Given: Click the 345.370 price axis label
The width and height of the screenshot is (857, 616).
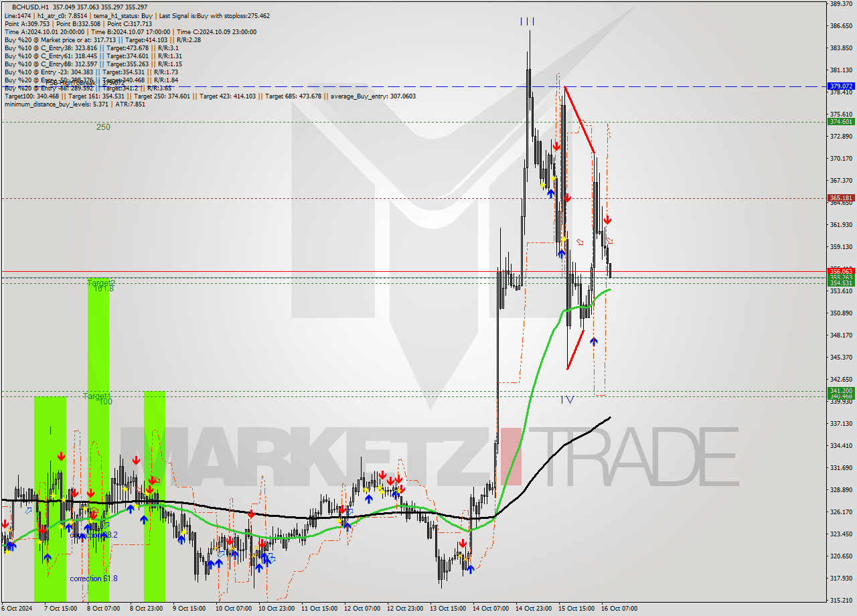Looking at the screenshot, I should [x=841, y=358].
